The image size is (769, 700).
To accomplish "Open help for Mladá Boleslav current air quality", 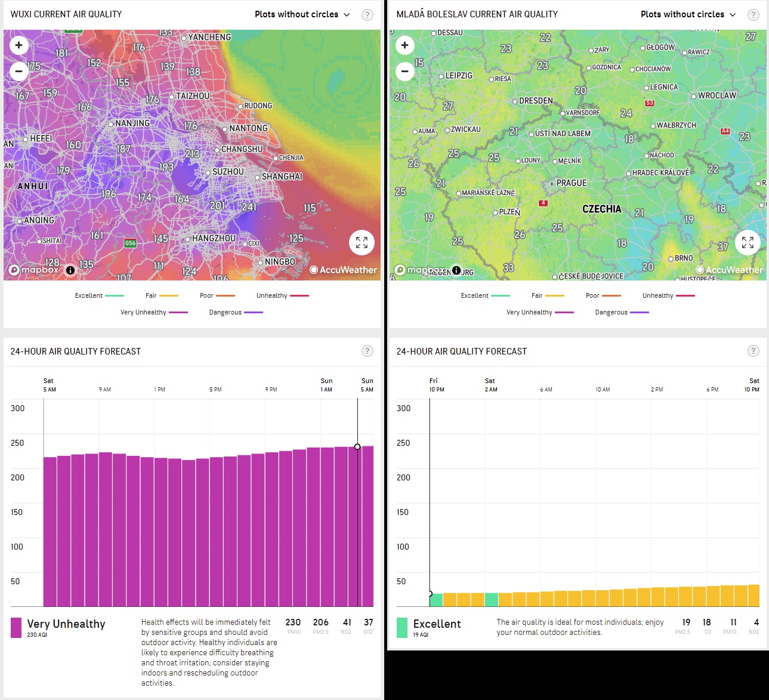I will [x=753, y=15].
